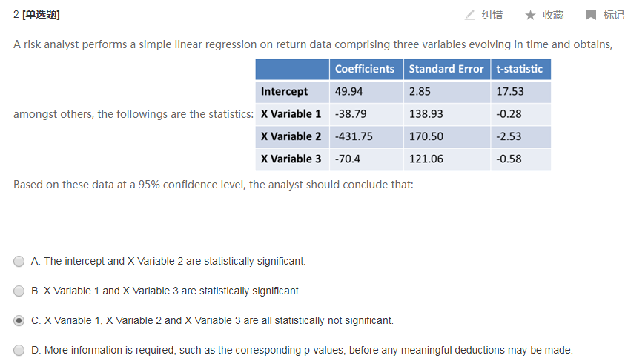Click the 2 [单选题] question label
Screen dimensions: 628x364
[x=36, y=14]
